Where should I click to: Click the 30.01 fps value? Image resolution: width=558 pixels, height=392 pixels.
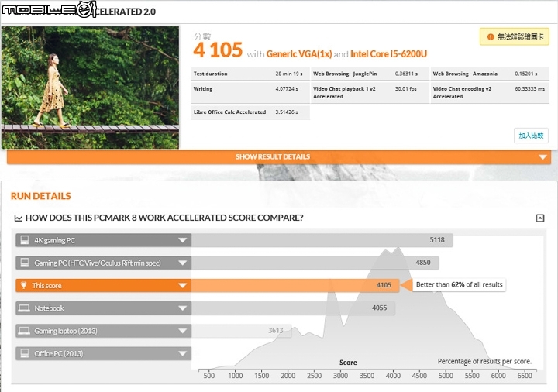click(x=405, y=89)
